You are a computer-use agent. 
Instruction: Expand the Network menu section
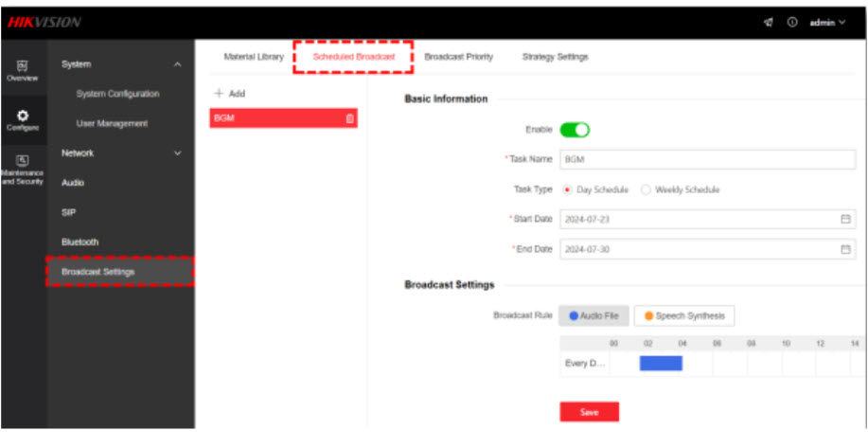coord(178,153)
